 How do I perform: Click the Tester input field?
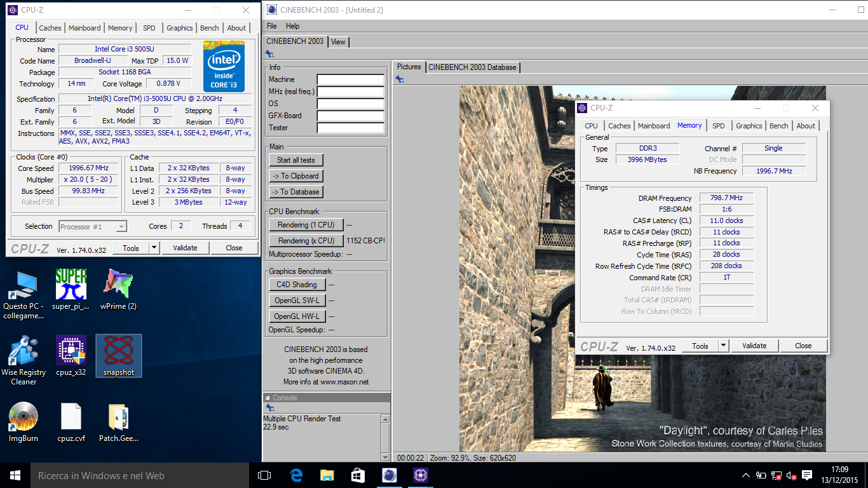[351, 128]
